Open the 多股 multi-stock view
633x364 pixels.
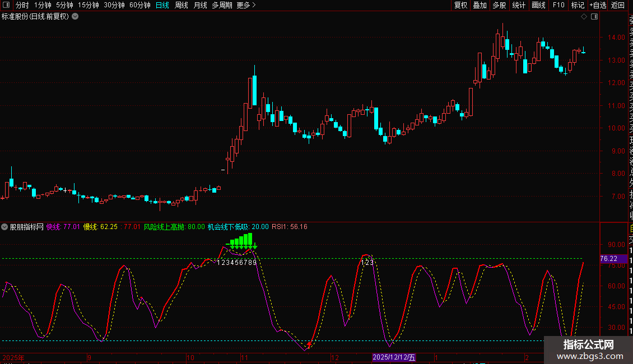499,5
